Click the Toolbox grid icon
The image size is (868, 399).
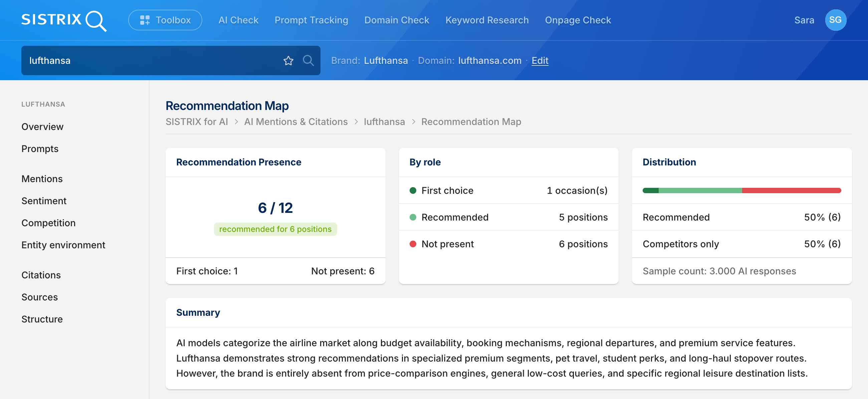click(x=145, y=20)
